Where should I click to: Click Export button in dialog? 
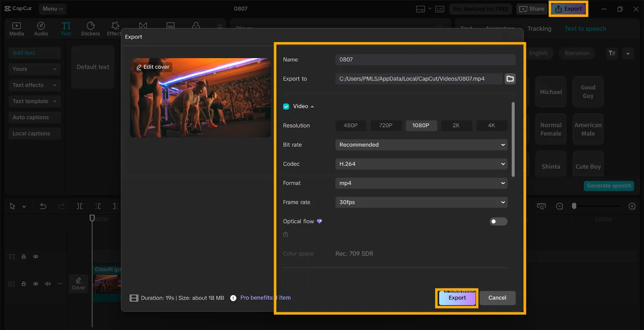pyautogui.click(x=457, y=298)
